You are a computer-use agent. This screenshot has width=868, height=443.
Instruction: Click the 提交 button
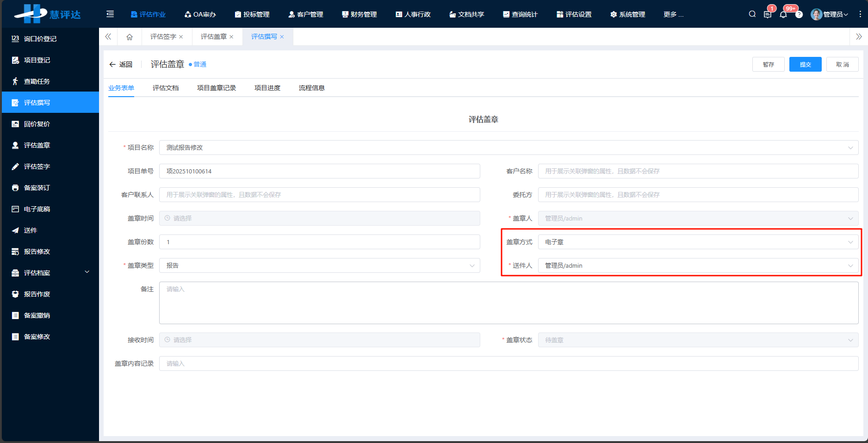point(805,64)
